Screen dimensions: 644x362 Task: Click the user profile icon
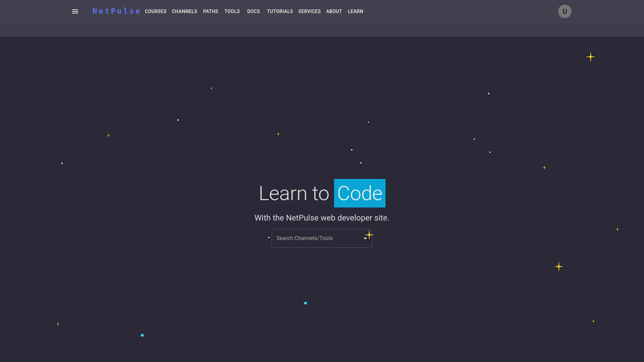click(565, 11)
